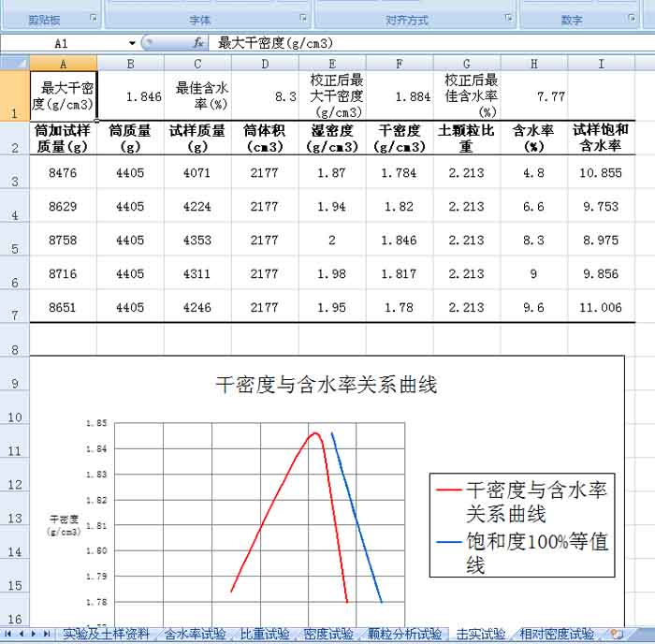The image size is (655, 644).
Task: Open the alignment (对齐方式) dialog launcher
Action: click(x=508, y=19)
